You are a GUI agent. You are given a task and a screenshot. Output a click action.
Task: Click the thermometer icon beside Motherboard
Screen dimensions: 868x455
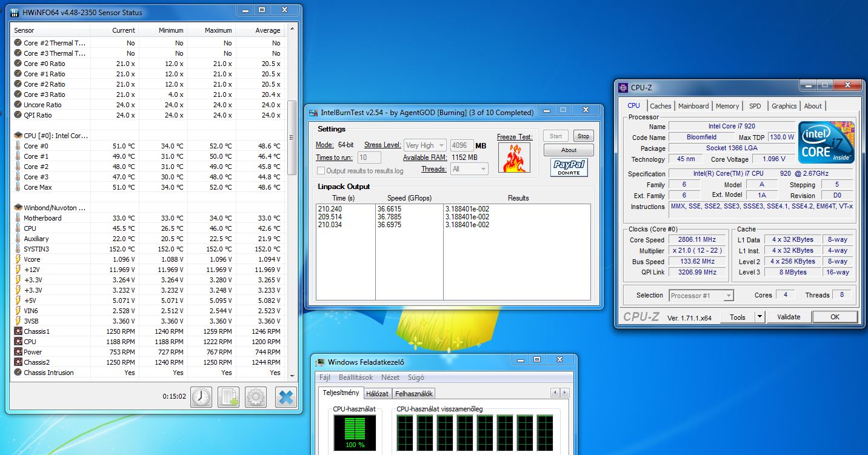point(18,218)
